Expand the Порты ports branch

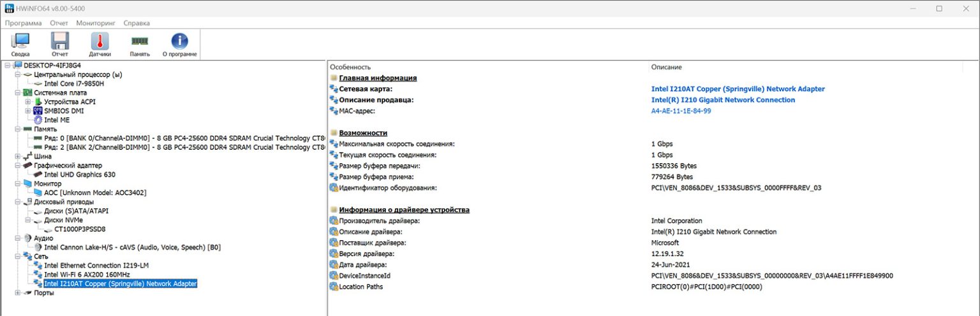tap(17, 293)
